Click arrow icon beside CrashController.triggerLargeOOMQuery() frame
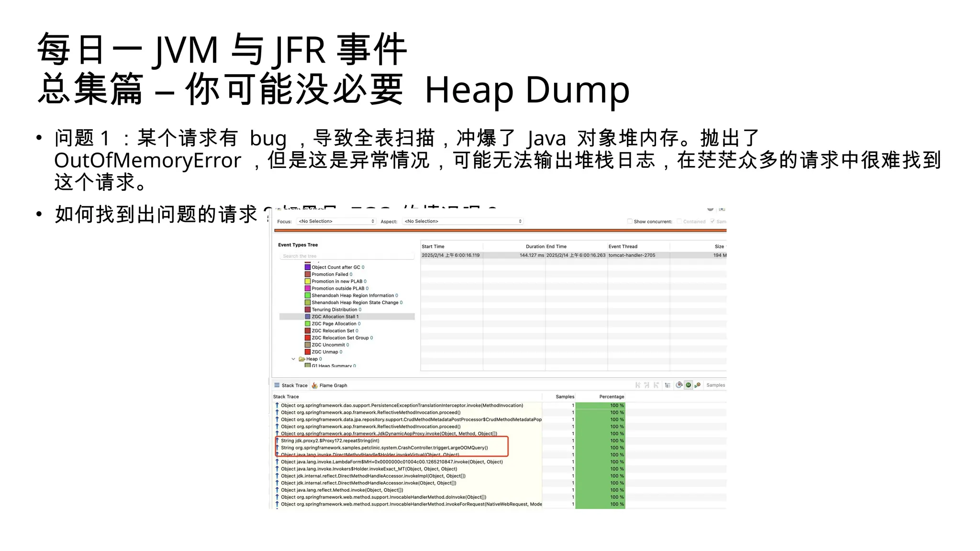This screenshot has height=551, width=980. [277, 448]
